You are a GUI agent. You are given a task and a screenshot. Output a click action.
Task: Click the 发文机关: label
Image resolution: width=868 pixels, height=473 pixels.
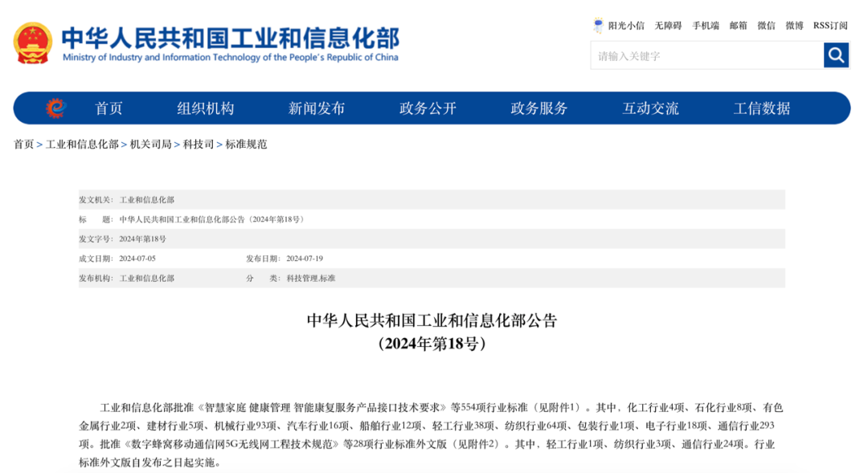click(x=95, y=200)
